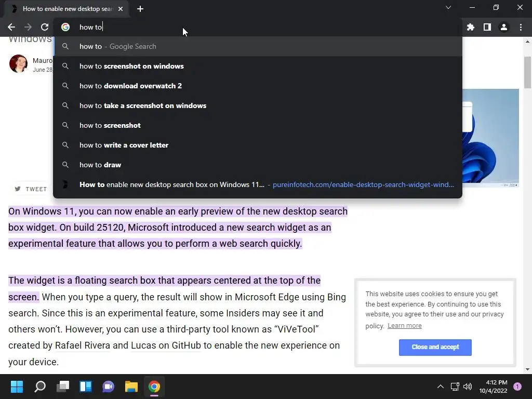Viewport: 532px width, 399px height.
Task: Show hidden system tray icons chevron
Action: click(441, 387)
